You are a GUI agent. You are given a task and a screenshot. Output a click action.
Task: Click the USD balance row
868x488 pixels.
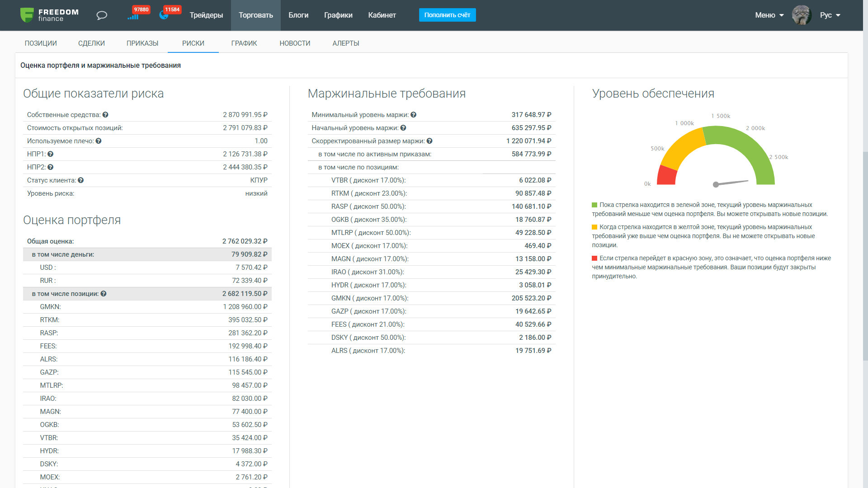click(147, 267)
